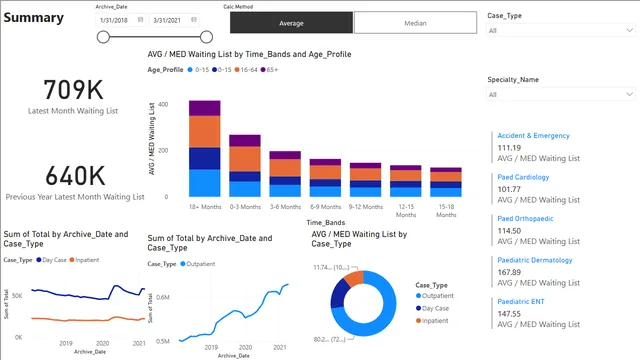
Task: Select the Average calc method
Action: tap(291, 23)
